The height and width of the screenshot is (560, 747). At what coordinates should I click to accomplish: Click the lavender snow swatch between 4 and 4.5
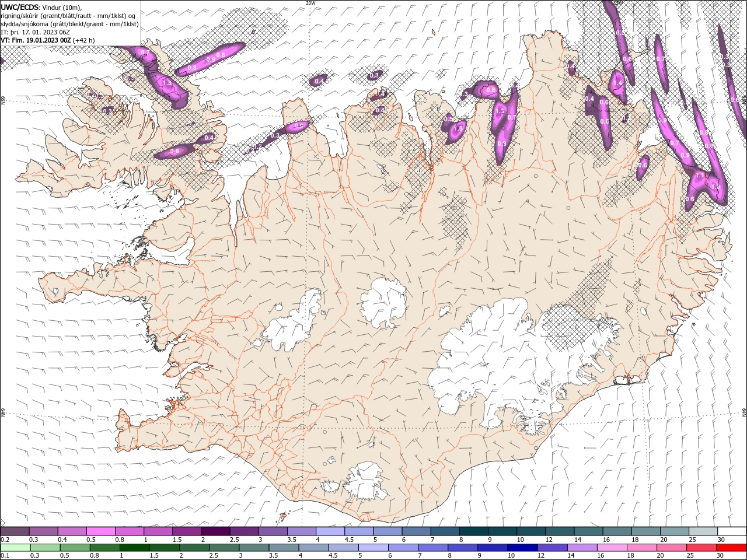(330, 531)
